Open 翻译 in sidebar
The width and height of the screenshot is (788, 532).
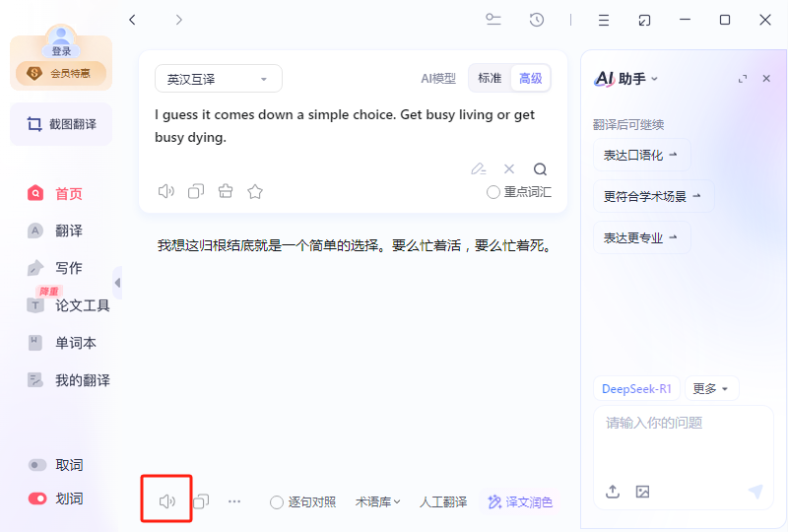55,231
